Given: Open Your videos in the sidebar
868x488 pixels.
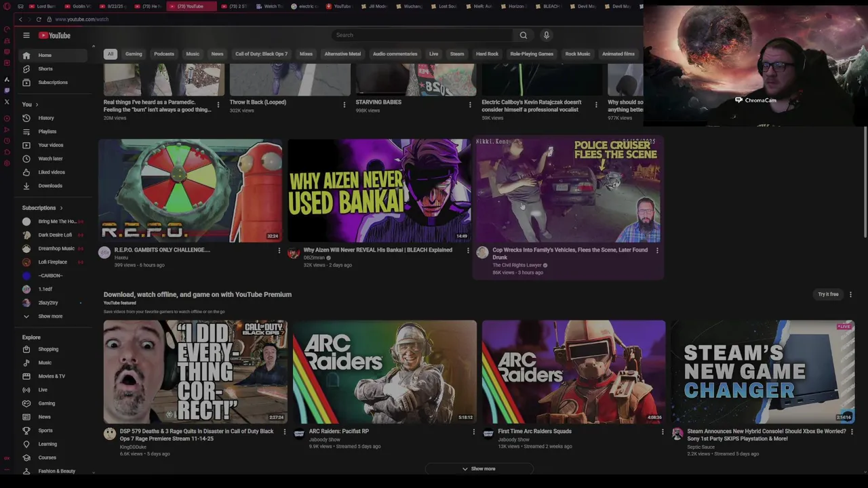Looking at the screenshot, I should [52, 145].
